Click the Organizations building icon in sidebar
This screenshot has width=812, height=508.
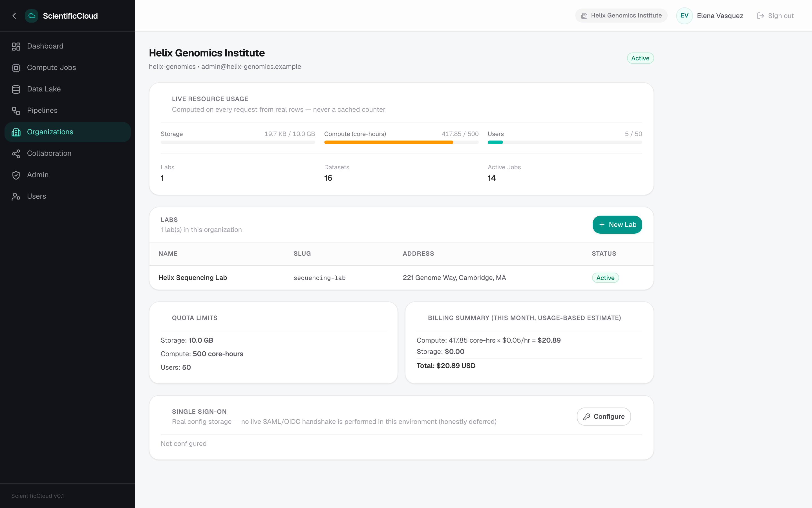click(16, 132)
